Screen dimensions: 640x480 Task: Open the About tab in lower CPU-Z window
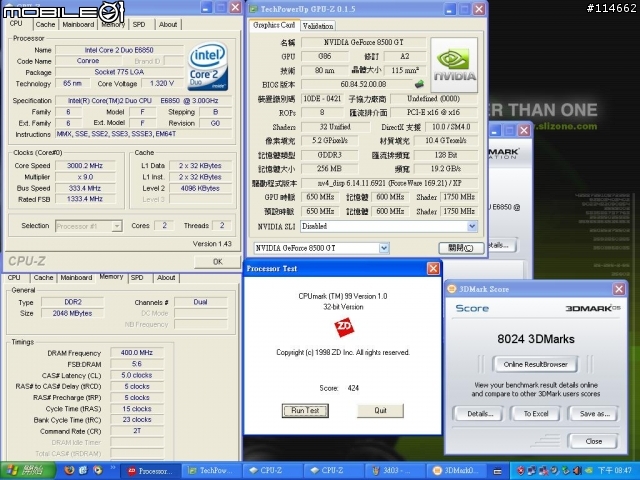coord(166,278)
